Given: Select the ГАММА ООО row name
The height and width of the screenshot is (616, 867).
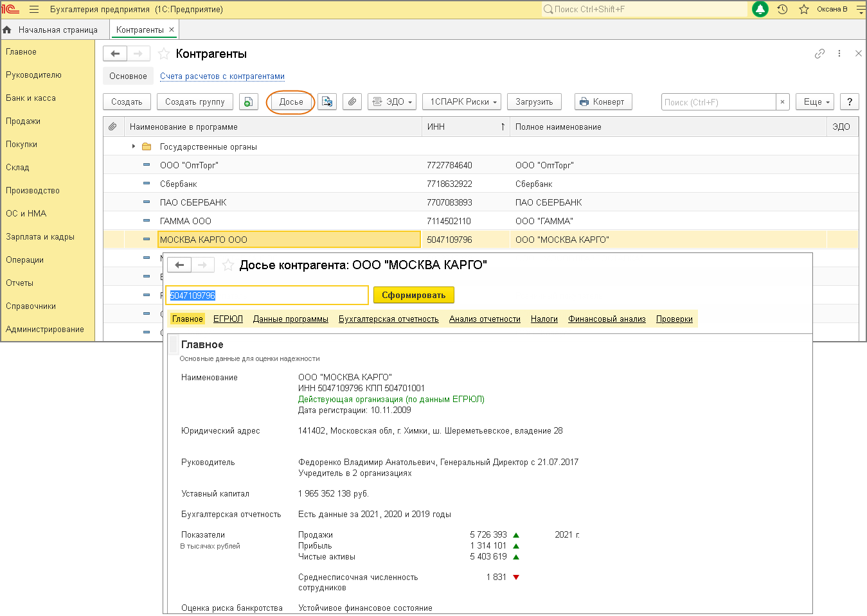Looking at the screenshot, I should (185, 221).
